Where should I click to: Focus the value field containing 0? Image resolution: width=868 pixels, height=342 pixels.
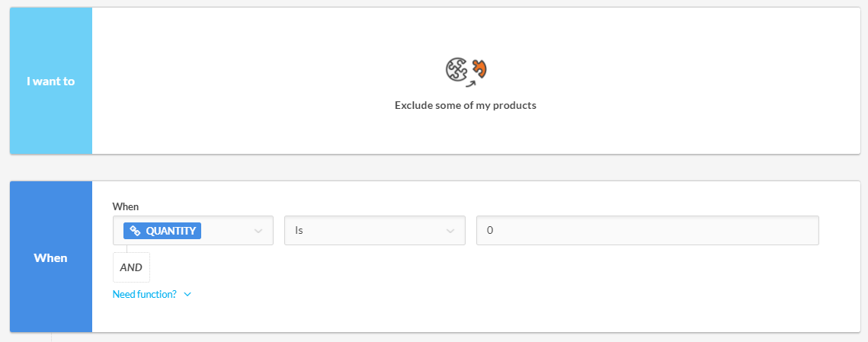click(648, 230)
